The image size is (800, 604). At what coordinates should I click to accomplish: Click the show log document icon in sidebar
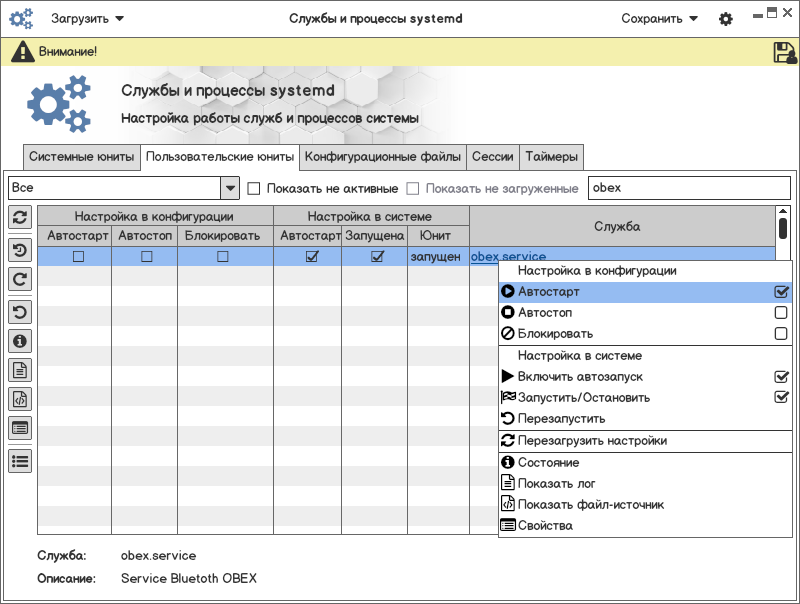tap(20, 370)
